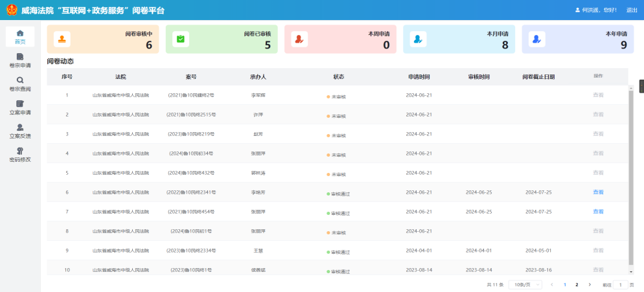This screenshot has height=292, width=644.
Task: Go to the 首页 home menu item
Action: click(20, 37)
